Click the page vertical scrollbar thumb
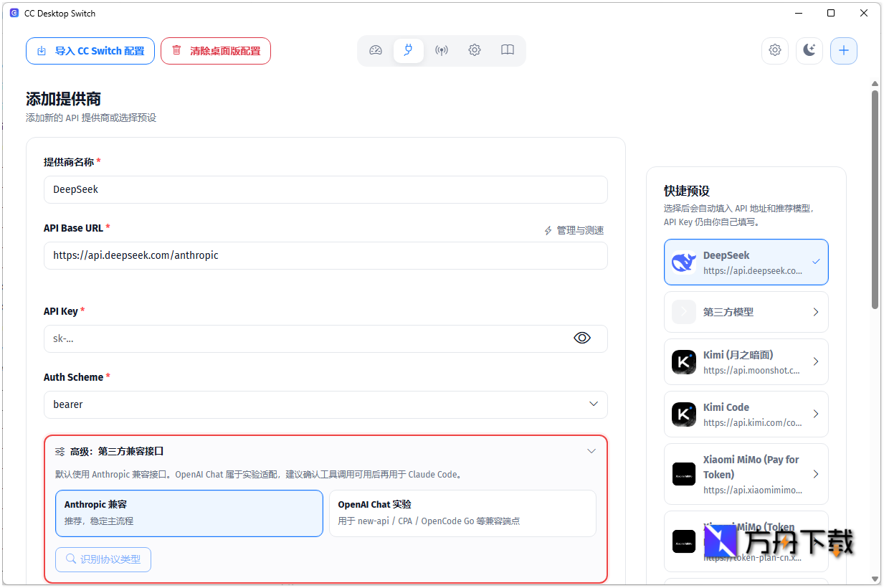The image size is (884, 588). pos(875,199)
